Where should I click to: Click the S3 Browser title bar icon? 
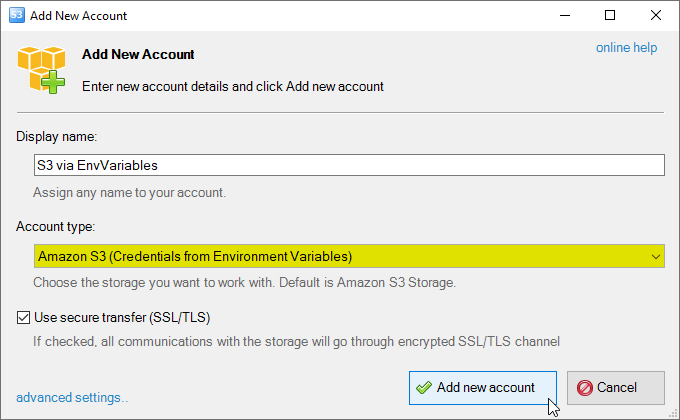pyautogui.click(x=16, y=15)
